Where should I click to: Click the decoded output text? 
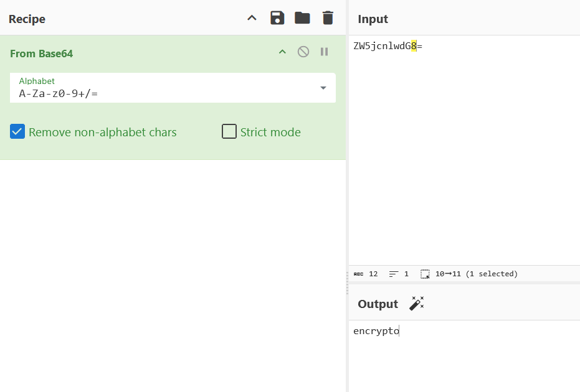[x=376, y=331]
